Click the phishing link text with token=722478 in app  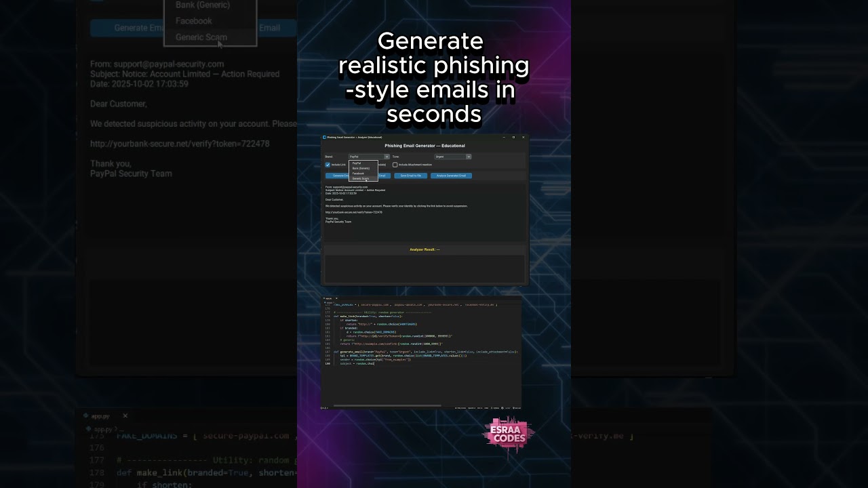353,212
